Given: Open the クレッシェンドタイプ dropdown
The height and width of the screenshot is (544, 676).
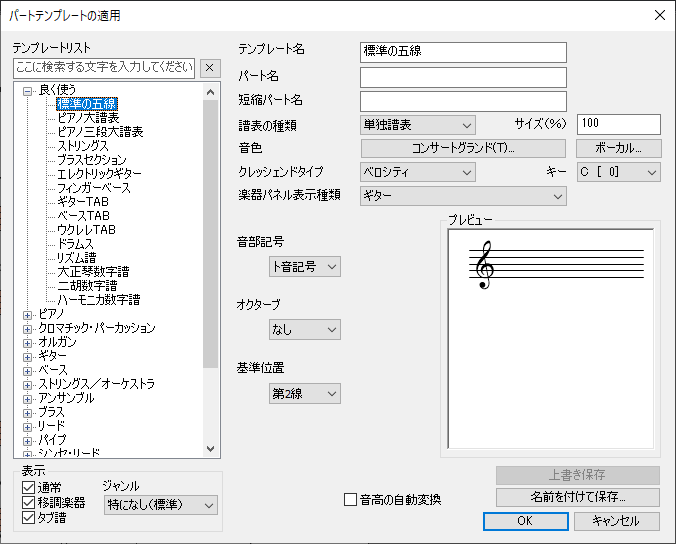Looking at the screenshot, I should [418, 172].
